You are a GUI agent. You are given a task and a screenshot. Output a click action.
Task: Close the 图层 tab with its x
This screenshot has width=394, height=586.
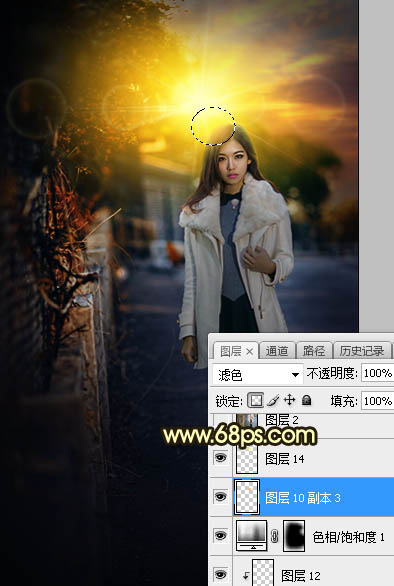250,351
